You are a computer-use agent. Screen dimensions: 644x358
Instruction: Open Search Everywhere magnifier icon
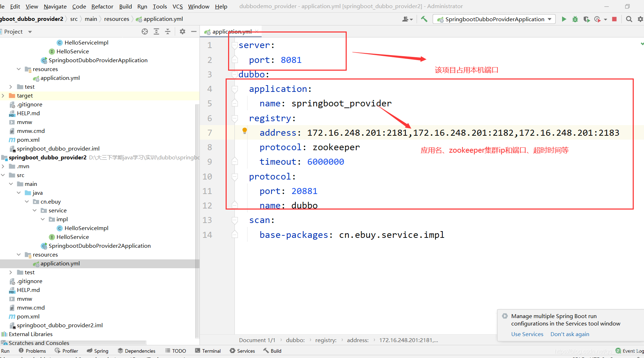point(629,19)
